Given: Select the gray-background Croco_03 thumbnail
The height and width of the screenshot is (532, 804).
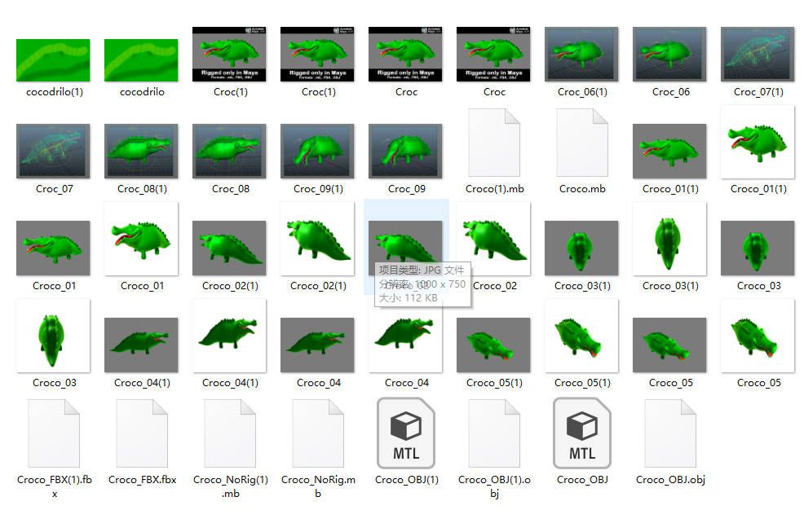Looking at the screenshot, I should (x=758, y=248).
